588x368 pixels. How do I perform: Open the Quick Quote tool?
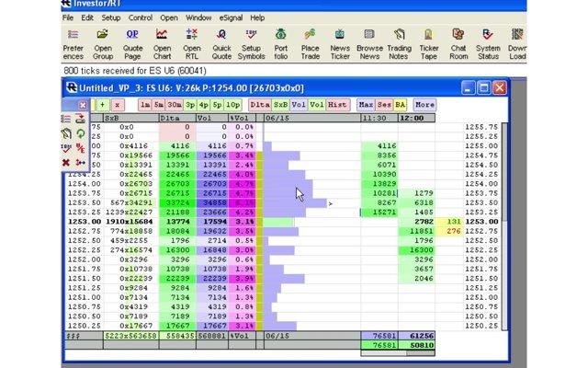tap(221, 44)
